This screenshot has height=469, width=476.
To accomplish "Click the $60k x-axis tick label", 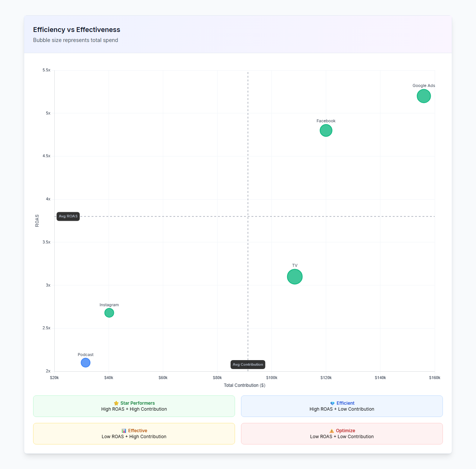I will (x=163, y=378).
